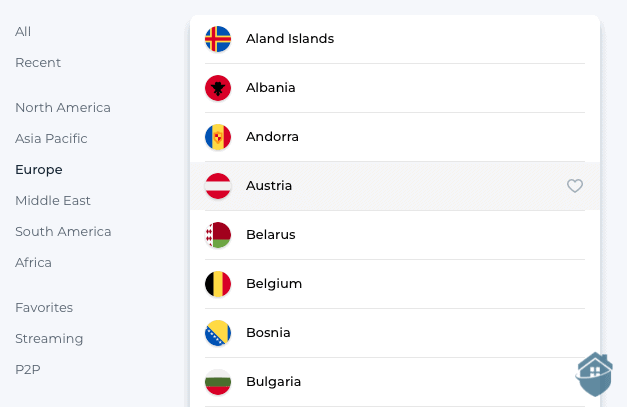The width and height of the screenshot is (627, 407).
Task: Switch to the Recent locations list
Action: pos(38,63)
